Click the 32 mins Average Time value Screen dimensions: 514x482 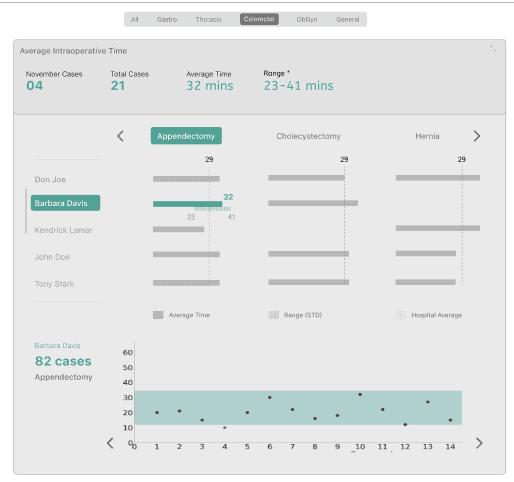click(x=210, y=86)
